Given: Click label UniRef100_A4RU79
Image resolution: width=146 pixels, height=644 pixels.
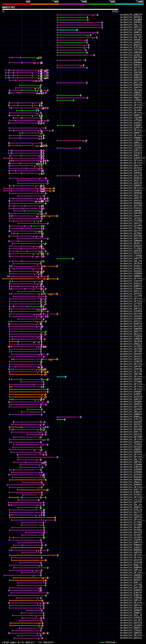Looking at the screenshot, I should 131,258.
